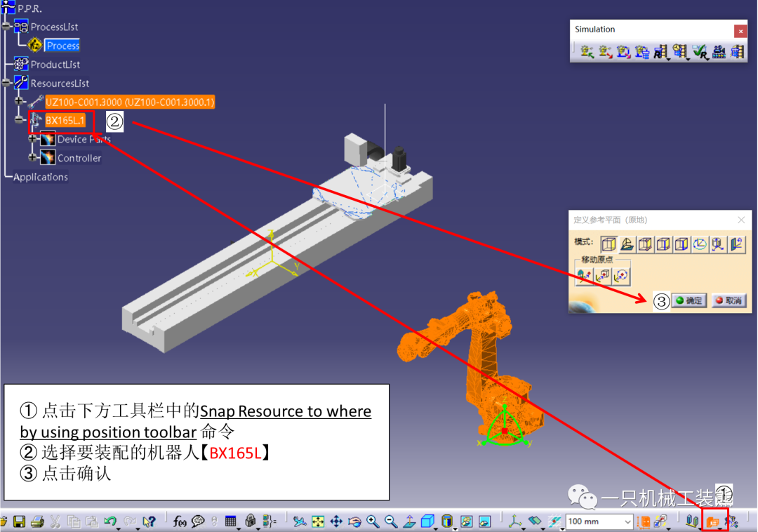Click the Copy icon
Screen dimensions: 758x532
coord(74,521)
